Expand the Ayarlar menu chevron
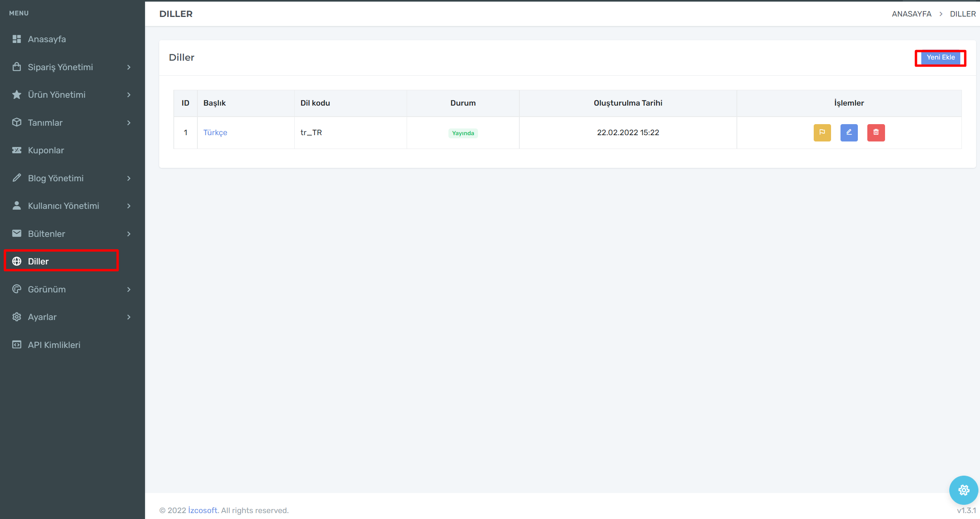Viewport: 980px width, 519px height. point(129,317)
